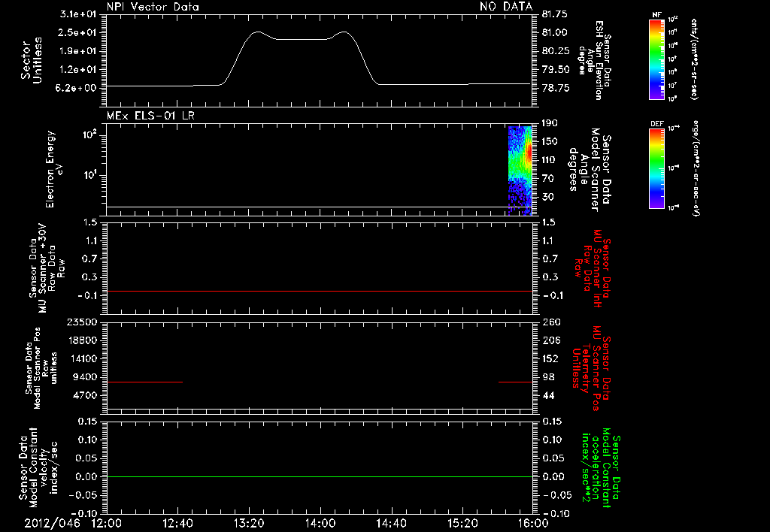Click the '23500' scanner position tick value

click(82, 322)
